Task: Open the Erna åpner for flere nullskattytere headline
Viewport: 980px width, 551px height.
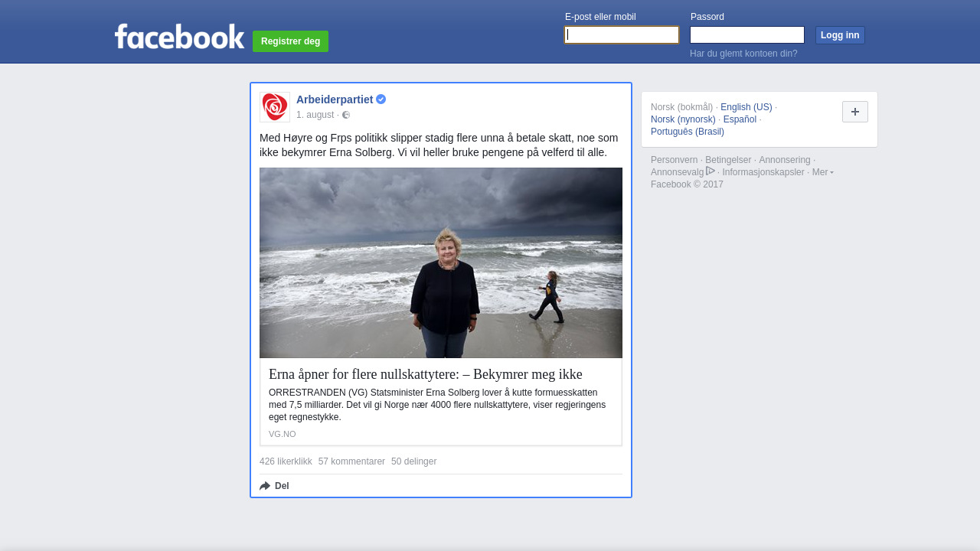Action: (x=425, y=374)
